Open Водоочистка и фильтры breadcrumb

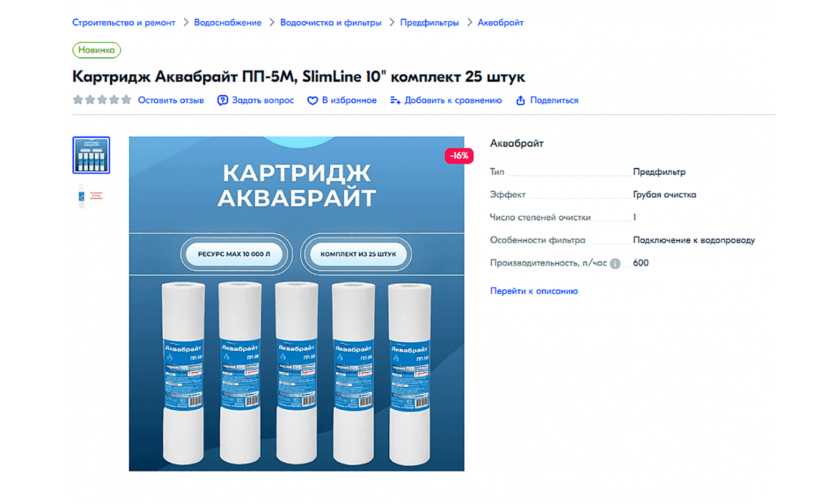coord(331,22)
